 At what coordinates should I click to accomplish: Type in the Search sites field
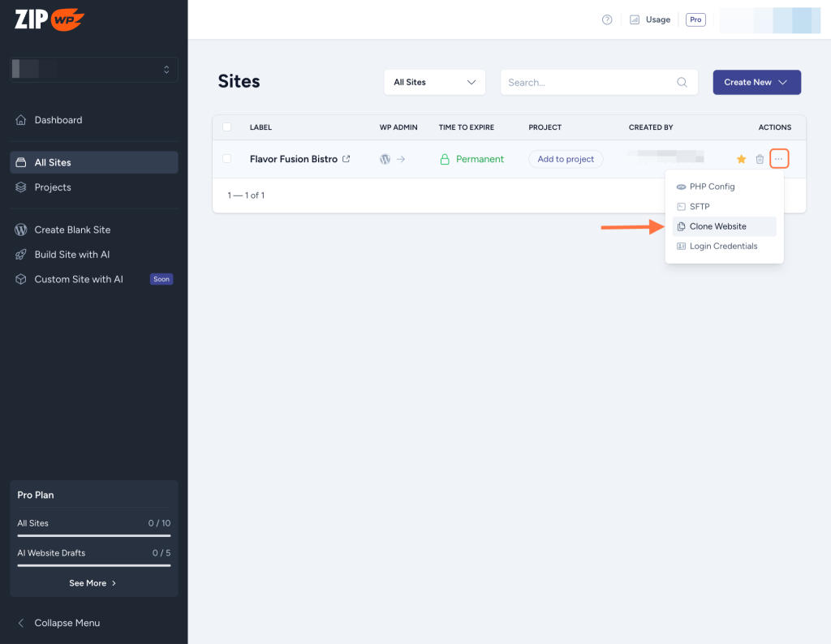point(584,82)
